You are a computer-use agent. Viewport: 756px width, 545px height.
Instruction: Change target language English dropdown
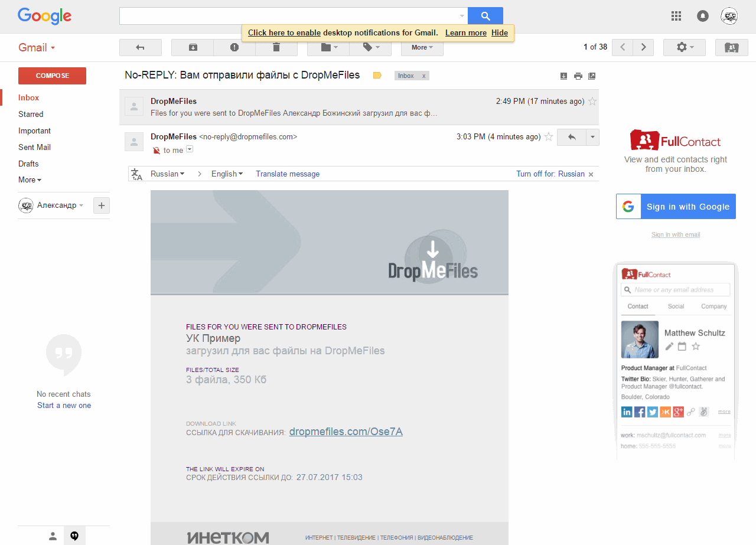[227, 174]
